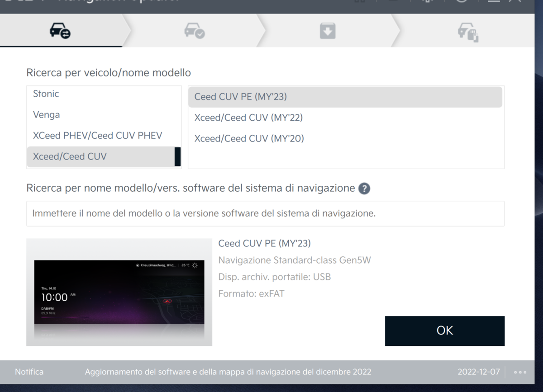
Task: Open the car and SD card step
Action: pos(468,32)
